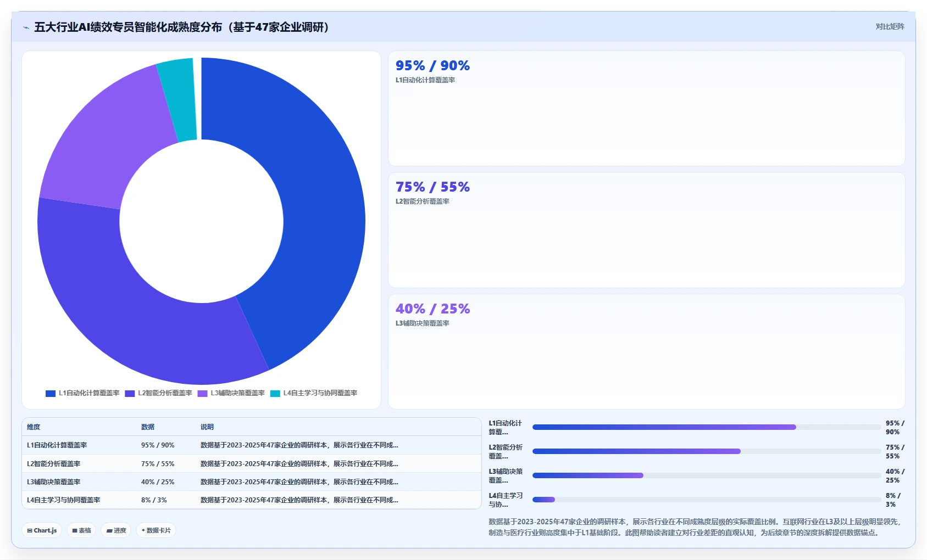927x560 pixels.
Task: Select the L3辅助决策覆盖率 table cell
Action: point(54,482)
